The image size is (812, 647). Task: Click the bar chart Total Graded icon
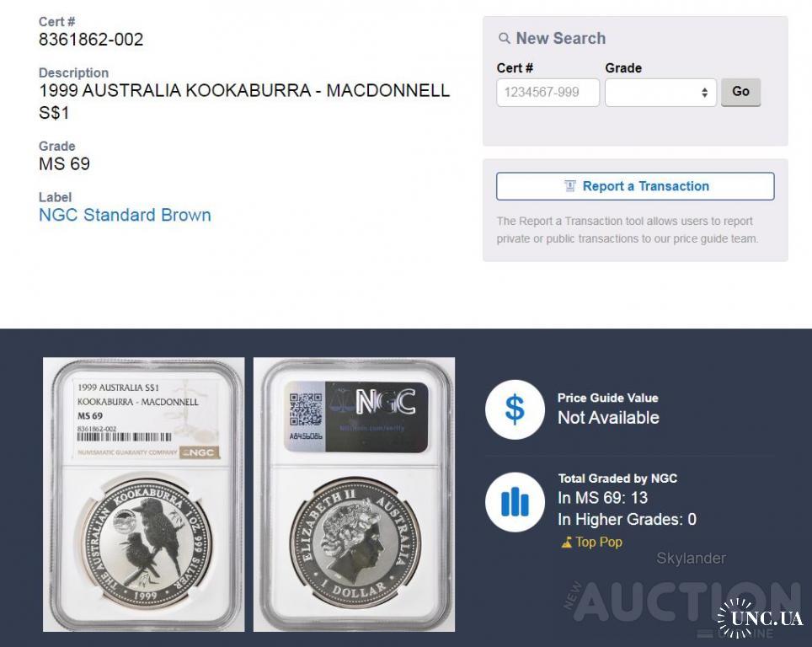pyautogui.click(x=515, y=501)
